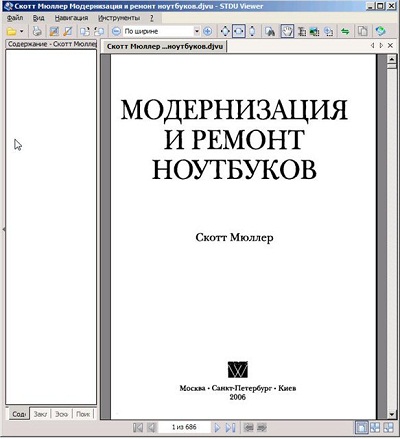Go to the first page

pos(138,428)
